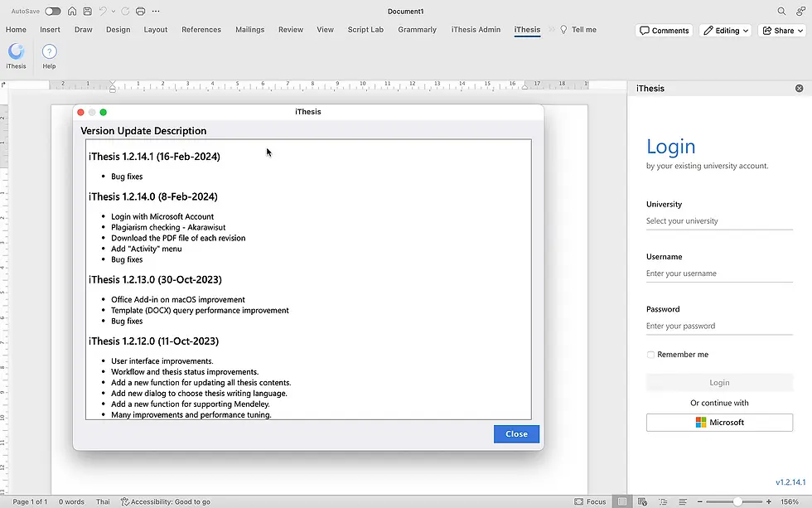Click the Login button in iThesis panel
This screenshot has width=812, height=508.
coord(719,383)
